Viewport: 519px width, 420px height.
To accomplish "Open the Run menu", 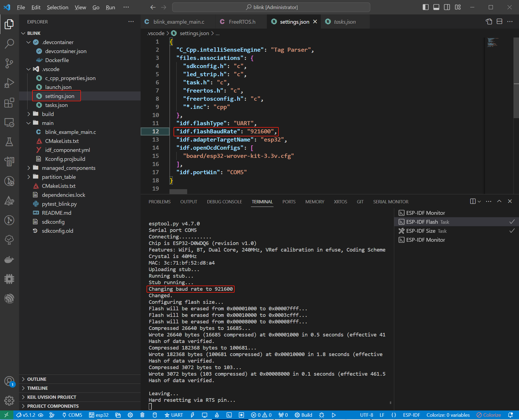I will tap(110, 7).
